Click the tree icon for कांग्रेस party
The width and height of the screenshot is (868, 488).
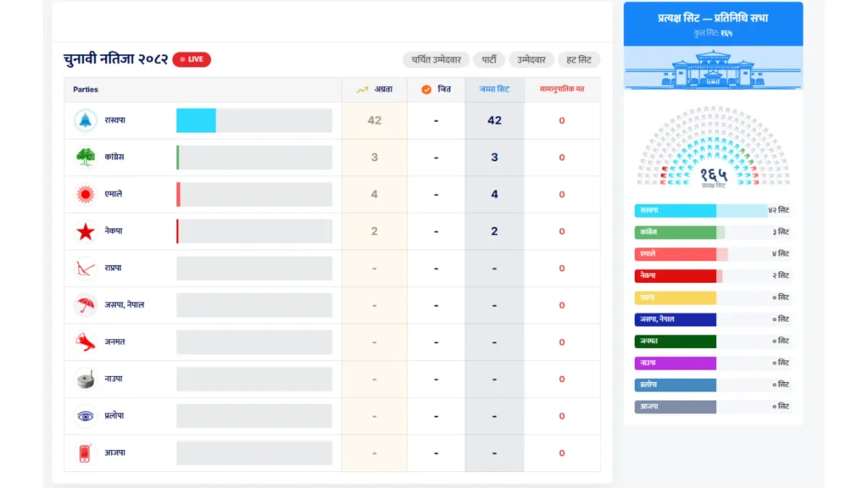pos(86,158)
